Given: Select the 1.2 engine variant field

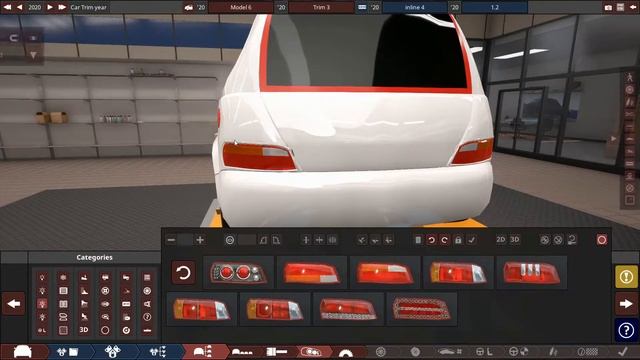Looking at the screenshot, I should click(494, 7).
